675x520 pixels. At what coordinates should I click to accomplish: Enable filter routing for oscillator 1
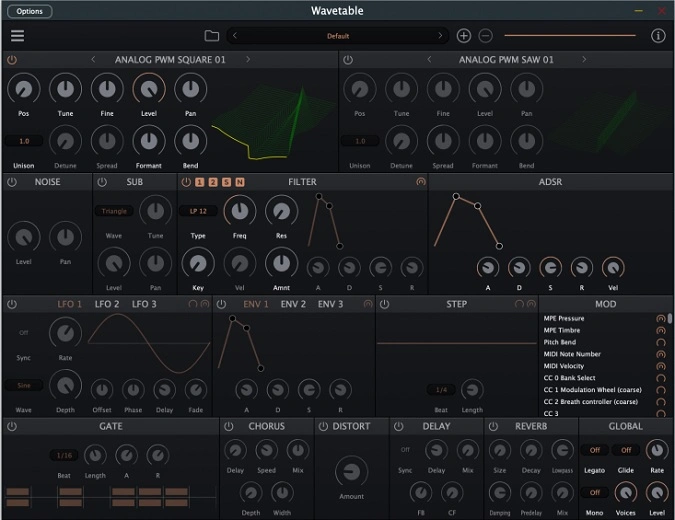click(199, 182)
